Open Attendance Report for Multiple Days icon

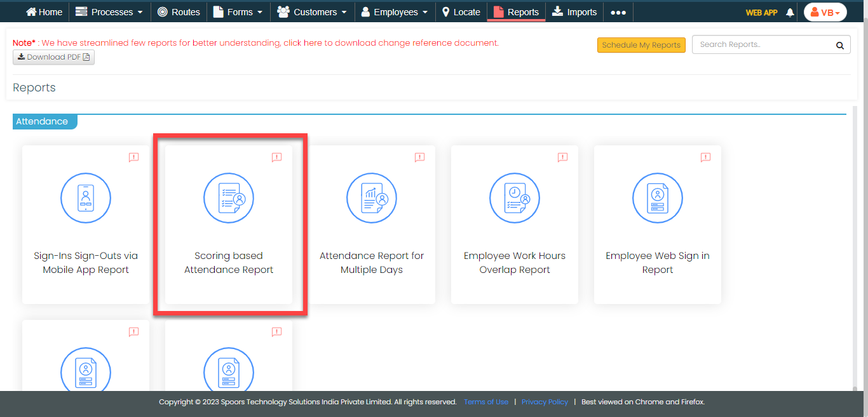coord(372,198)
